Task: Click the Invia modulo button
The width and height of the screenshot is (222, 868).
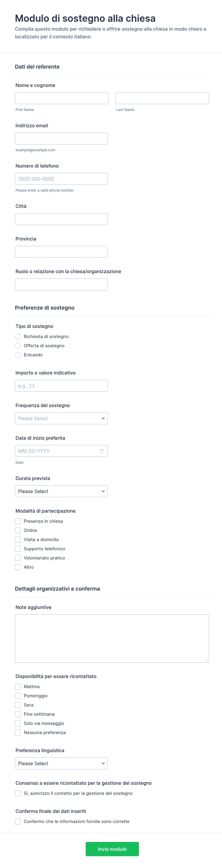Action: pos(112,849)
